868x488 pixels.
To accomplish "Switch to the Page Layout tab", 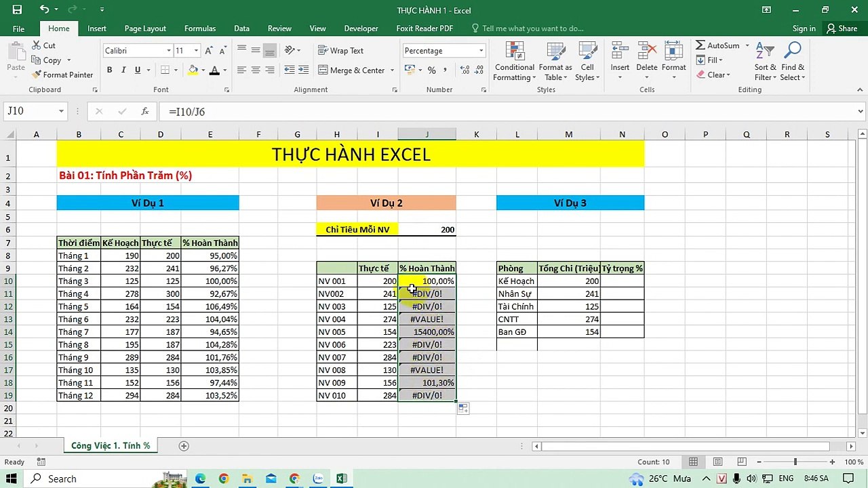I will [x=145, y=28].
